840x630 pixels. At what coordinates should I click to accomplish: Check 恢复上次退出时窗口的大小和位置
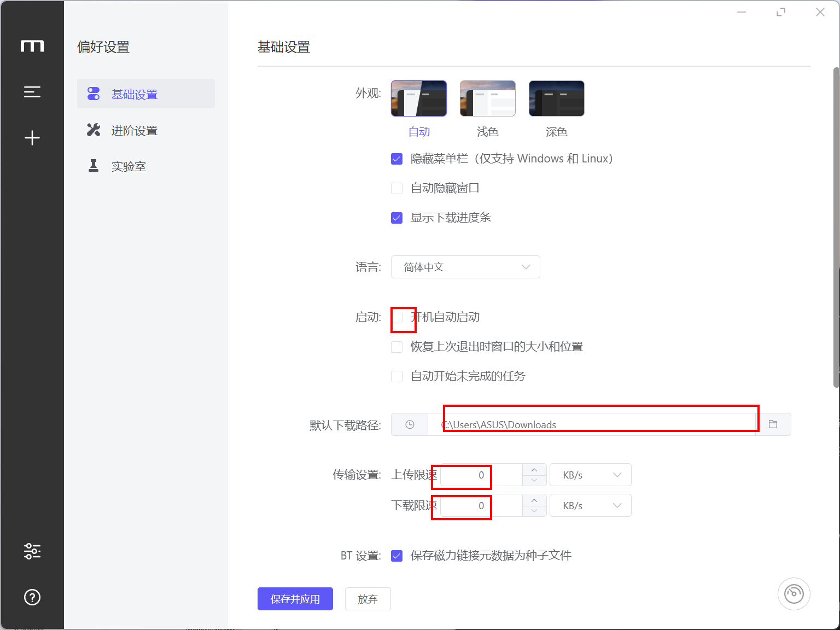(x=397, y=347)
